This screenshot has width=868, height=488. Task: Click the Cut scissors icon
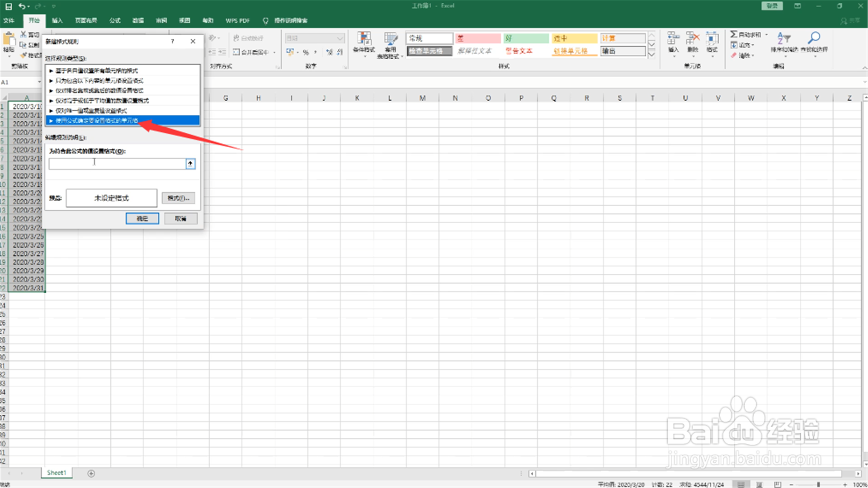(x=23, y=34)
